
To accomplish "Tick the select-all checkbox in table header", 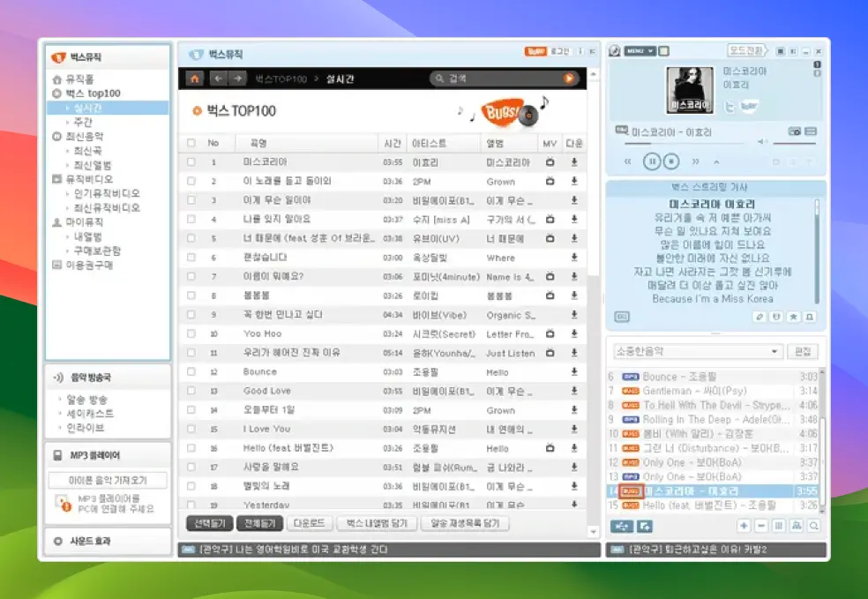I will click(191, 143).
